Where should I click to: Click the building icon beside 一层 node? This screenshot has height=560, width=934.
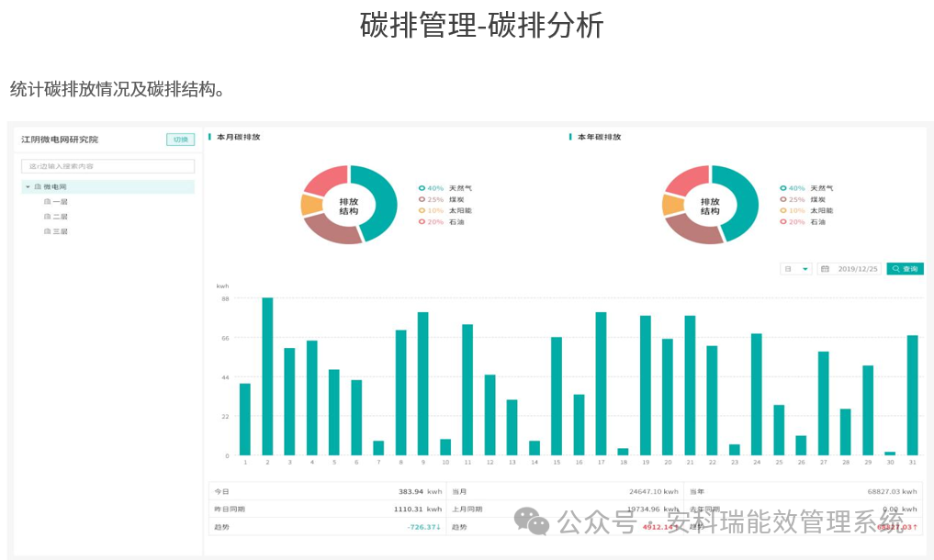coord(47,202)
